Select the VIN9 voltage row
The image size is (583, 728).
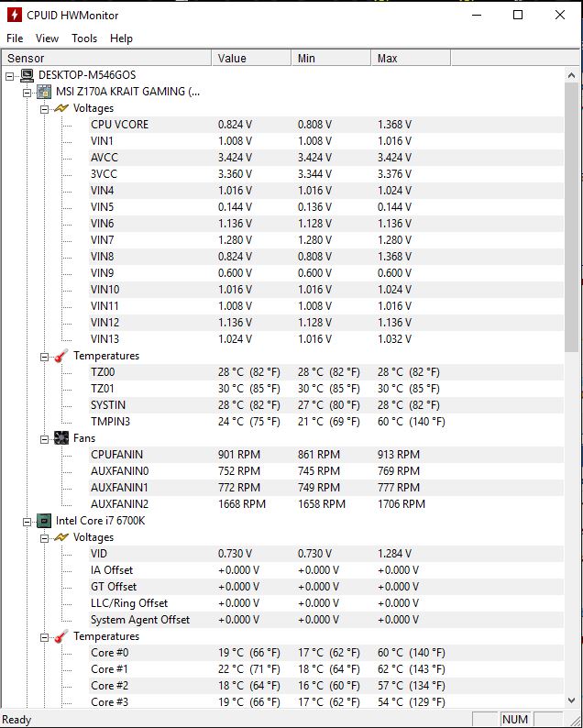click(326, 273)
